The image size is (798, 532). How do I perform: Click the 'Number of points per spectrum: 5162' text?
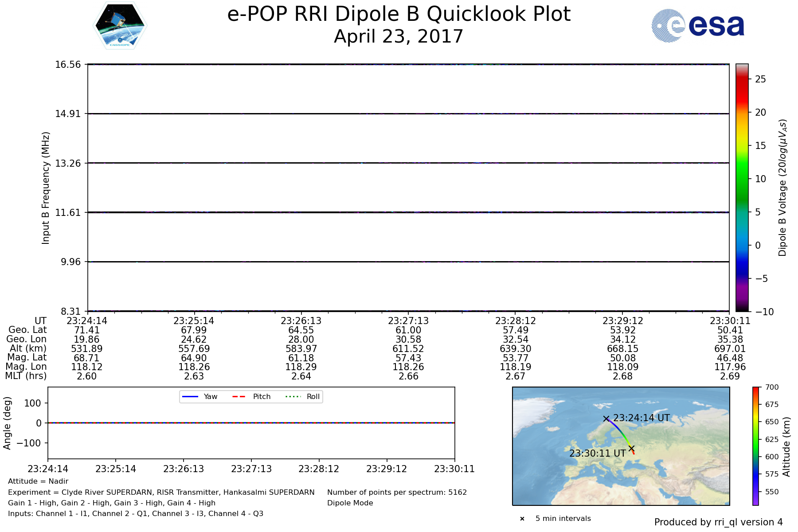[x=397, y=493]
